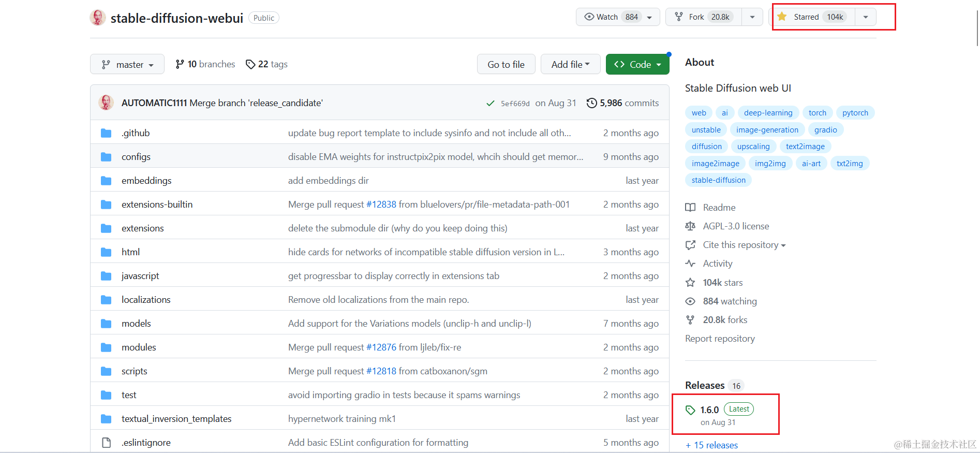Viewport: 980px width, 453px height.
Task: Expand the Add file dropdown
Action: 570,64
